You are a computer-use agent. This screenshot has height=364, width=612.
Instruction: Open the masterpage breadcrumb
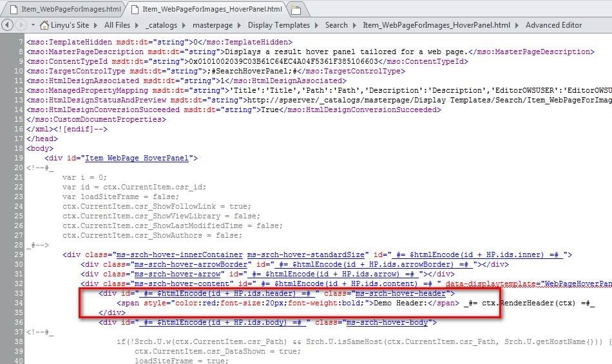tap(213, 25)
